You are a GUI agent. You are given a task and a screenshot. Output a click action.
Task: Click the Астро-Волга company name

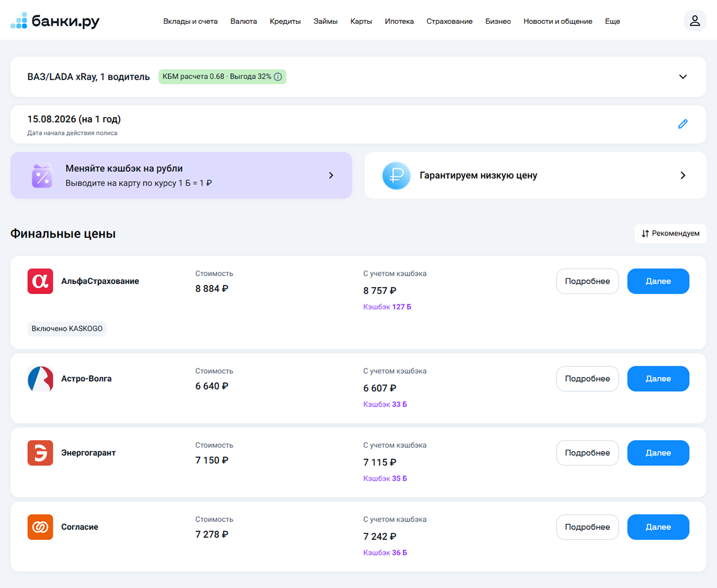click(x=86, y=379)
